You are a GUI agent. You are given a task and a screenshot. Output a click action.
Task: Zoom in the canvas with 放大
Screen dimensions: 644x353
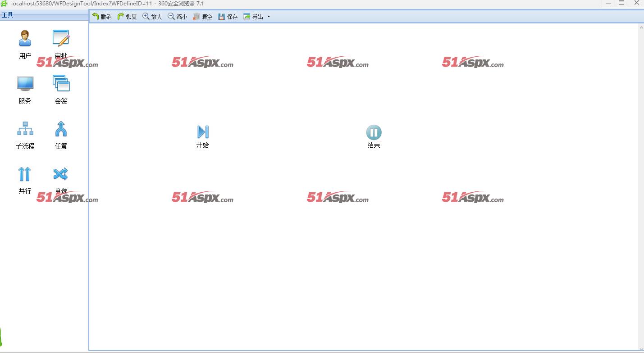152,17
